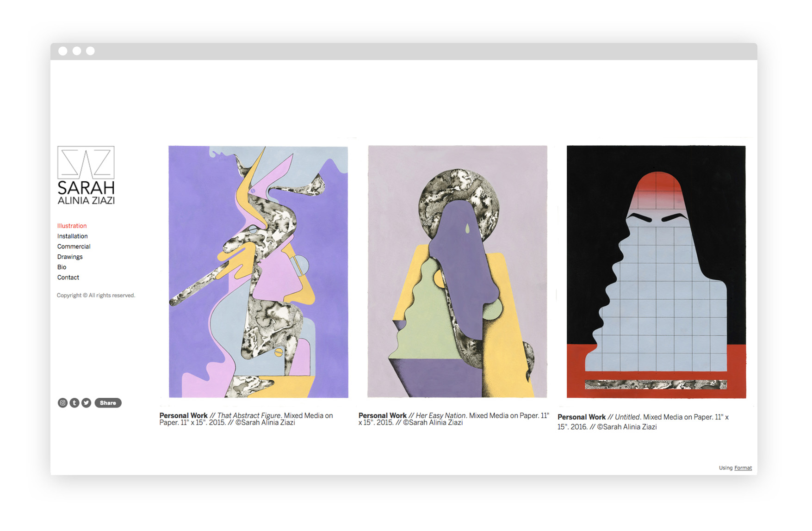Open the Her Easy Nation painting

[x=457, y=272]
